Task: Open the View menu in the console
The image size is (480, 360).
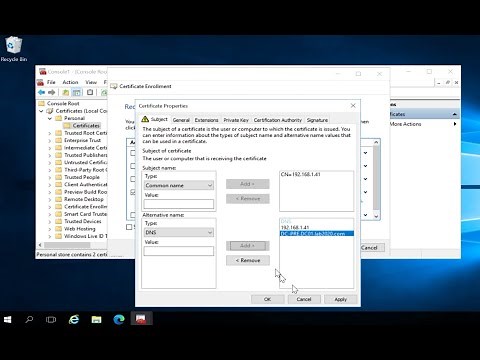Action: (x=91, y=82)
